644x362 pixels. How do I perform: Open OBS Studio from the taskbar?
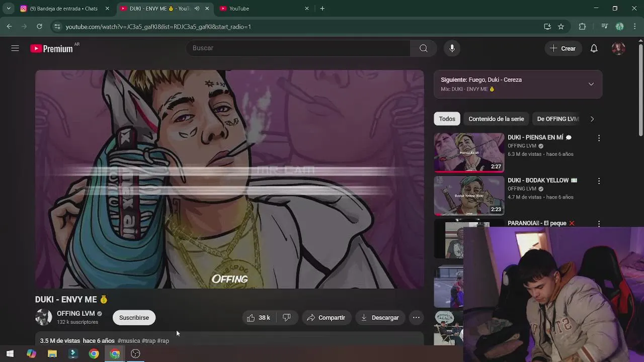(x=135, y=354)
